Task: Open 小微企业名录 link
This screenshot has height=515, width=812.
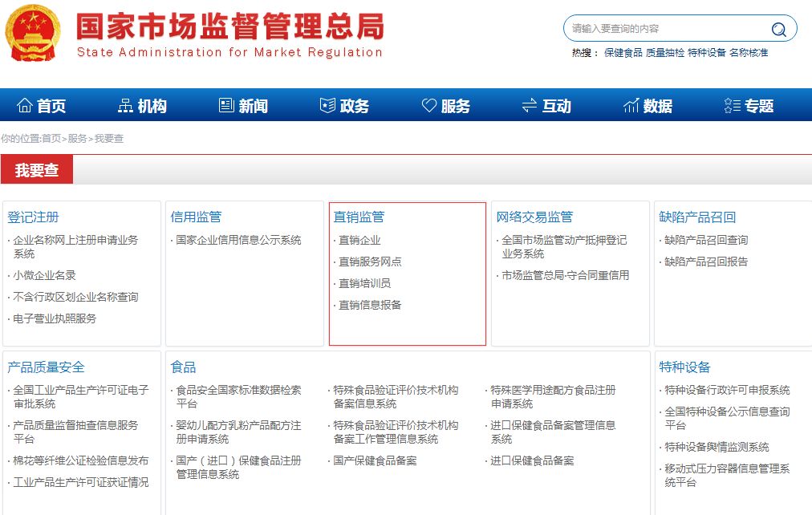Action: pos(45,275)
